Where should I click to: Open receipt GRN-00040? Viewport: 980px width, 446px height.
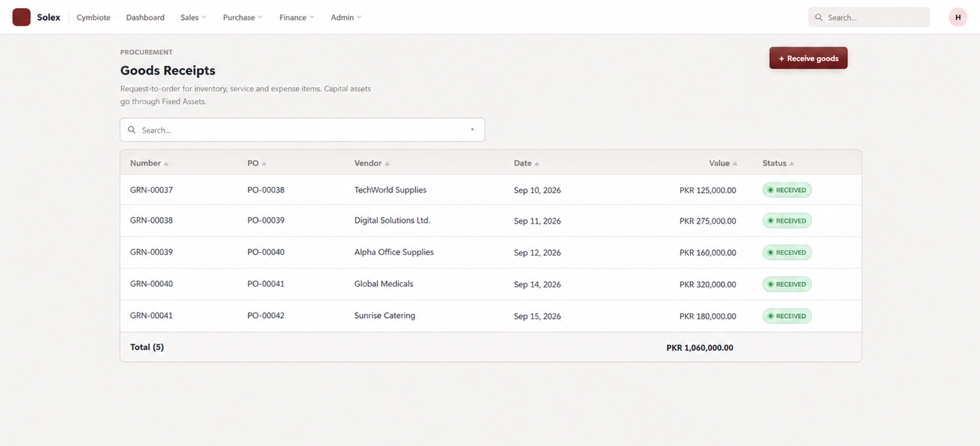click(x=151, y=284)
